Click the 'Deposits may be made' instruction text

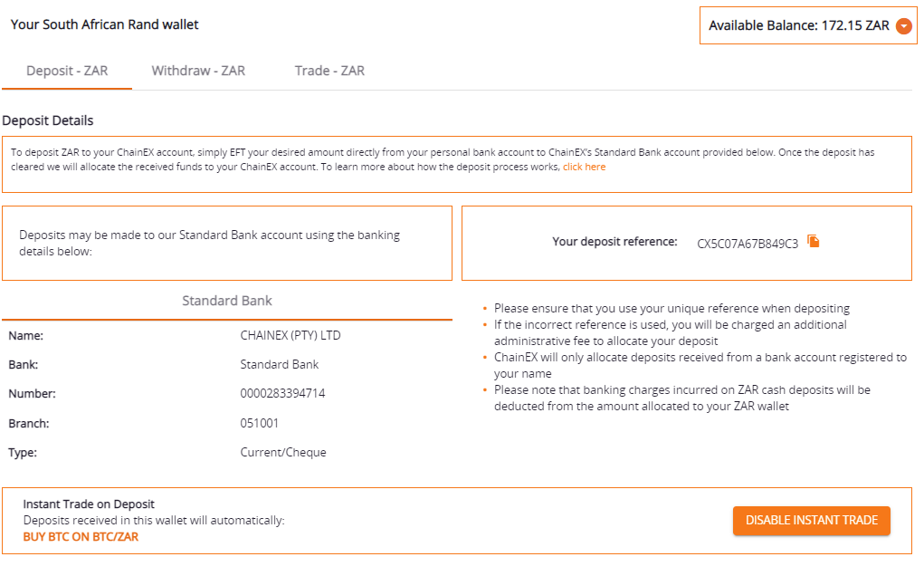pyautogui.click(x=209, y=243)
